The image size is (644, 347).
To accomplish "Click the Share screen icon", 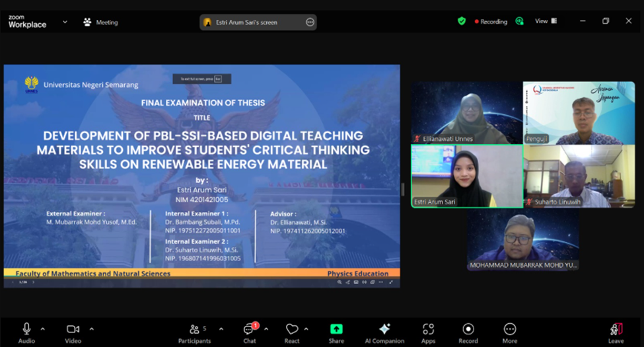I will [x=336, y=333].
